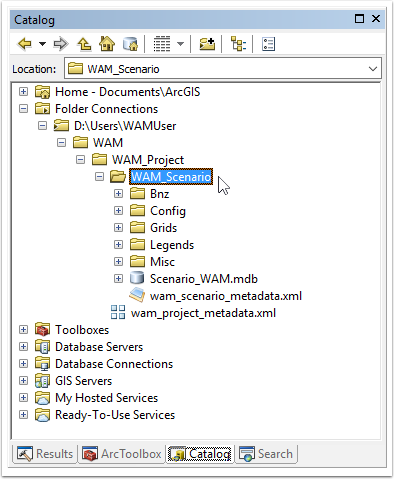The height and width of the screenshot is (479, 394).
Task: Click the Connect To Folder icon
Action: coord(207,44)
